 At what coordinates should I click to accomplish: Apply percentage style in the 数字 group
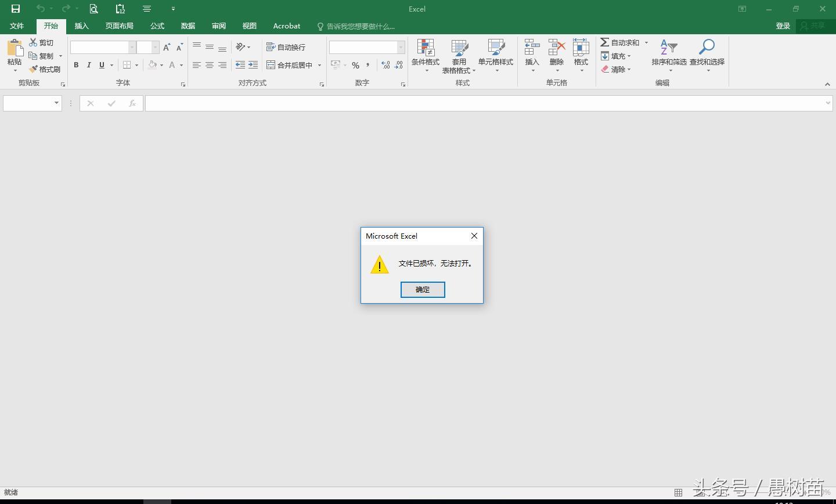tap(355, 65)
